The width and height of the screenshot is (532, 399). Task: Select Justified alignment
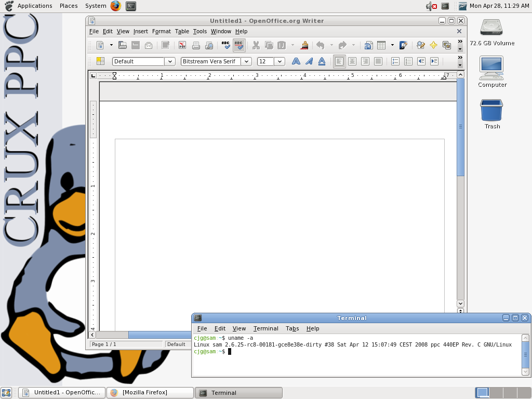tap(378, 61)
